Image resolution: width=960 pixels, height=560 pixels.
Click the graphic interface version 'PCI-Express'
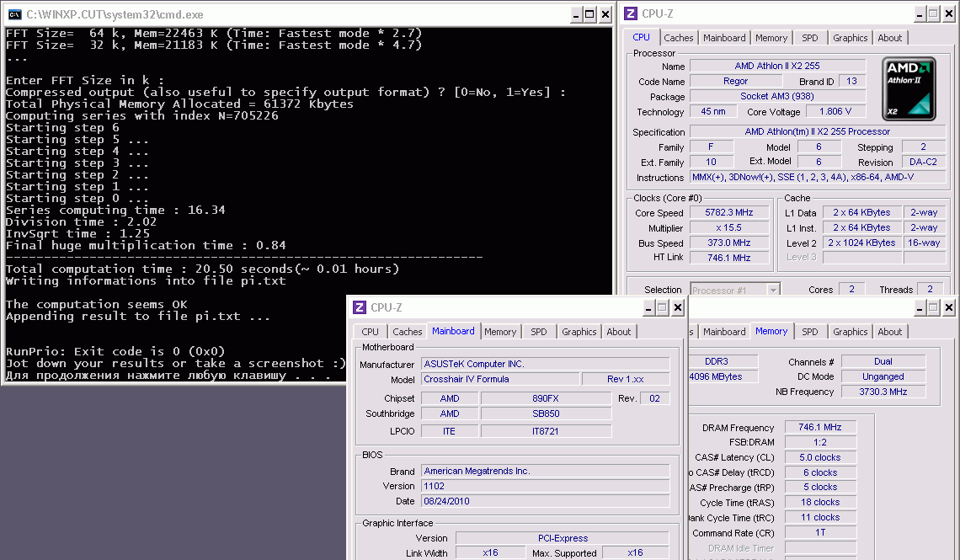click(563, 539)
